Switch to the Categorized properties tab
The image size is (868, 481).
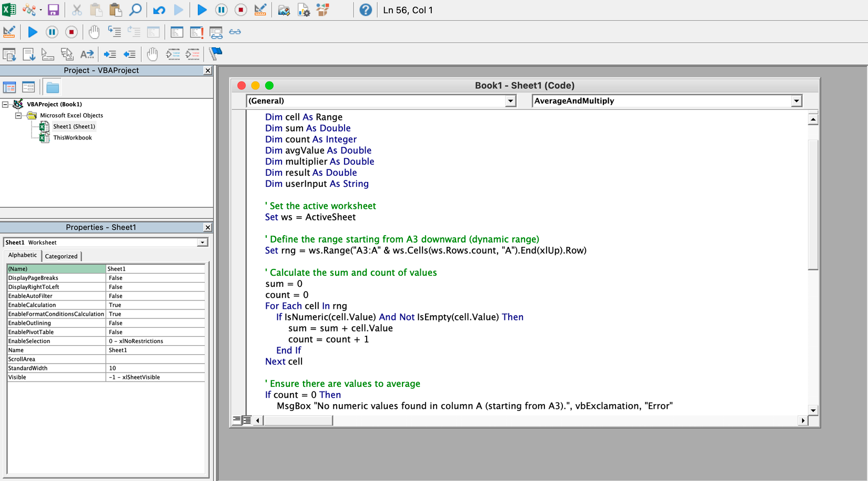click(x=61, y=256)
